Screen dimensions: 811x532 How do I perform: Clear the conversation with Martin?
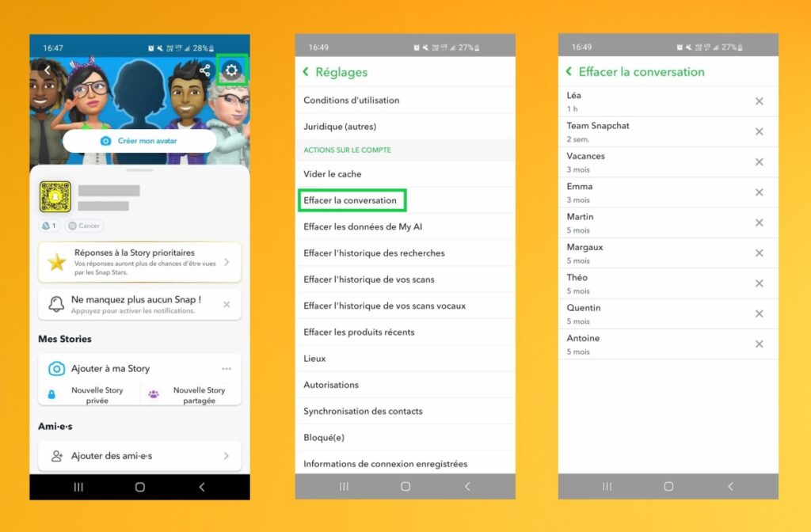pyautogui.click(x=760, y=222)
